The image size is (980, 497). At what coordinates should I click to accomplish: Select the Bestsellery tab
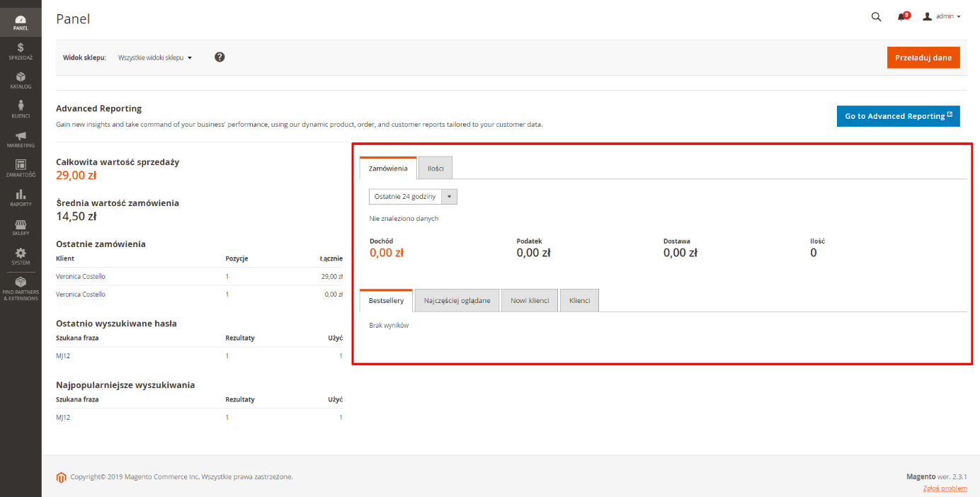click(x=386, y=300)
